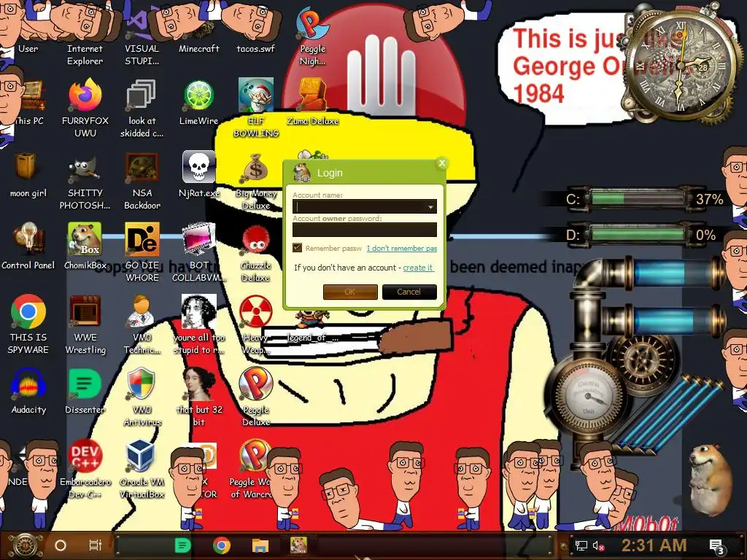The height and width of the screenshot is (560, 747).
Task: Launch the NjRat.exe skull icon
Action: tap(198, 175)
